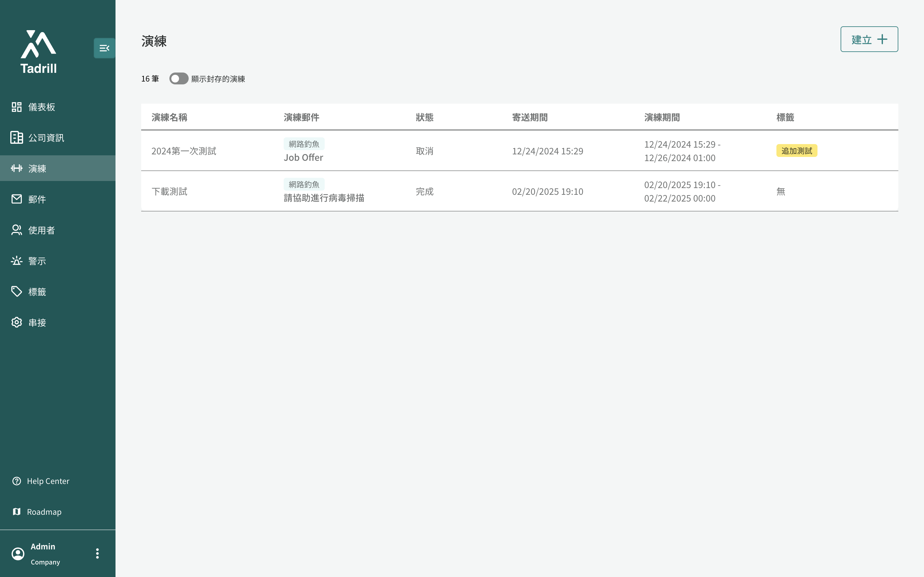Select 演練 in the sidebar
The height and width of the screenshot is (577, 924).
tap(58, 168)
